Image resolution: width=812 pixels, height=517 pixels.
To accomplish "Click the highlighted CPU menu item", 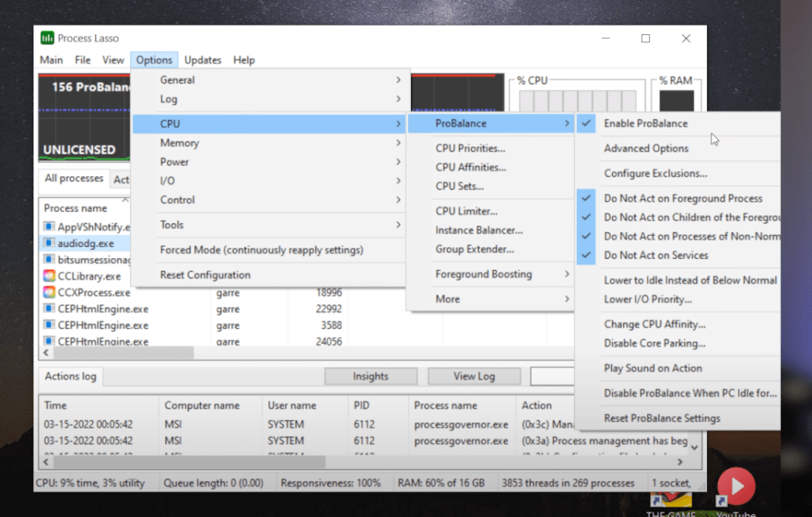I will click(x=268, y=124).
